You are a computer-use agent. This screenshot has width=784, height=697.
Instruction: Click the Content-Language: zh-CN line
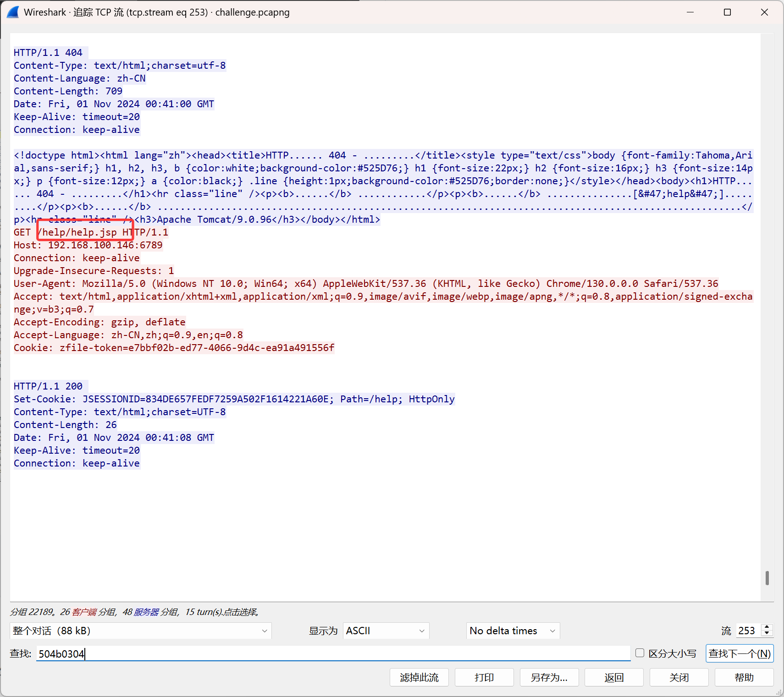[x=80, y=78]
